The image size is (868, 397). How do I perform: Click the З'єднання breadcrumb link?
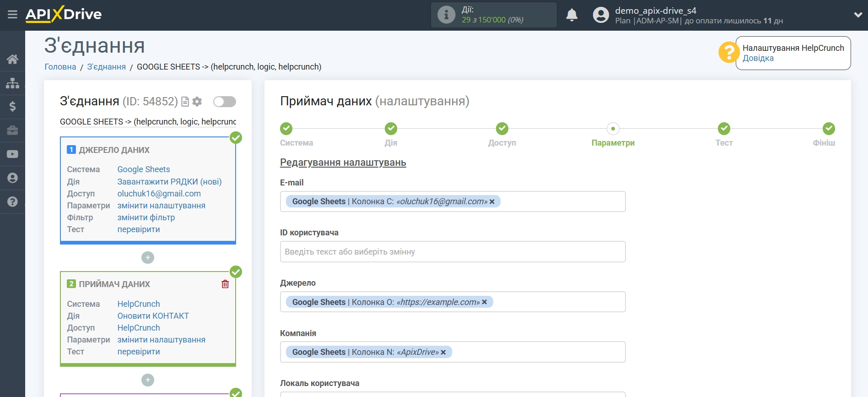point(106,67)
